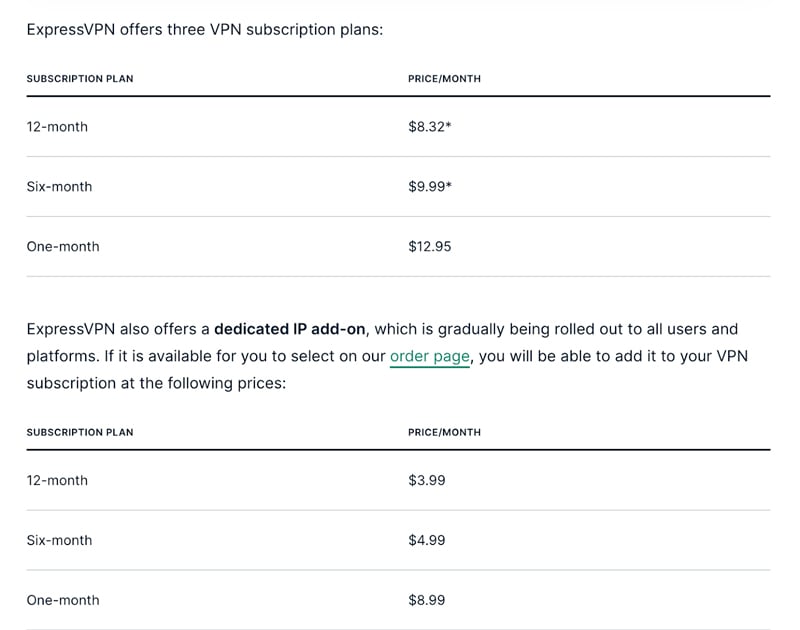Select 12-month row in first table
Viewport: 800px width, 630px height.
point(57,127)
